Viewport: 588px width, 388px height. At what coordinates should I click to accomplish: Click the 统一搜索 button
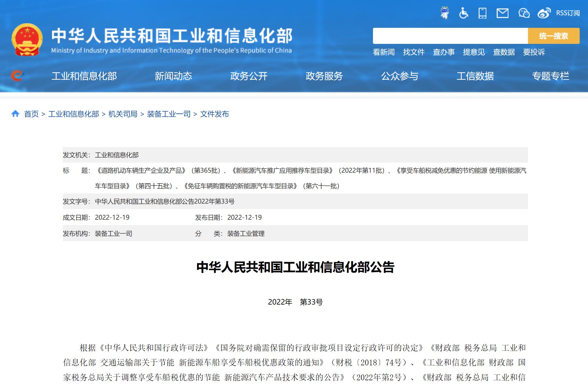(x=554, y=36)
